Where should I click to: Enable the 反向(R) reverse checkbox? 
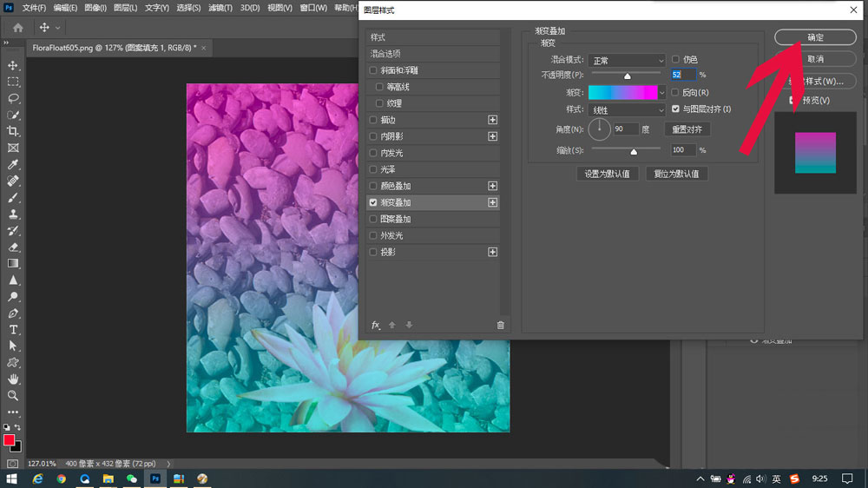click(x=675, y=93)
